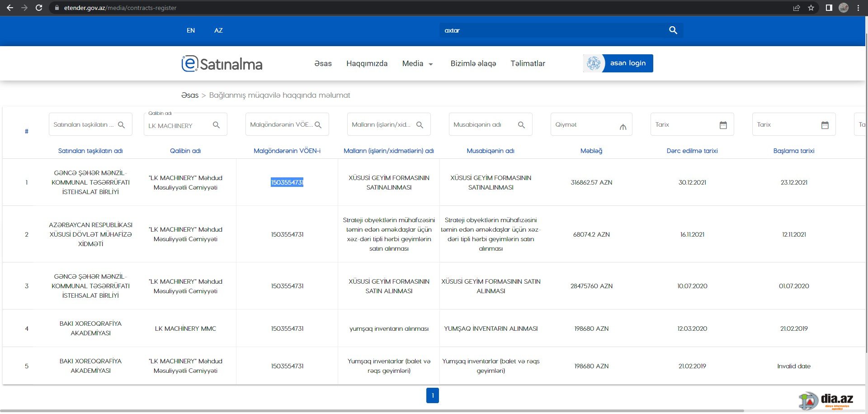
Task: Click the amount 316862.57 AZN
Action: (x=591, y=182)
